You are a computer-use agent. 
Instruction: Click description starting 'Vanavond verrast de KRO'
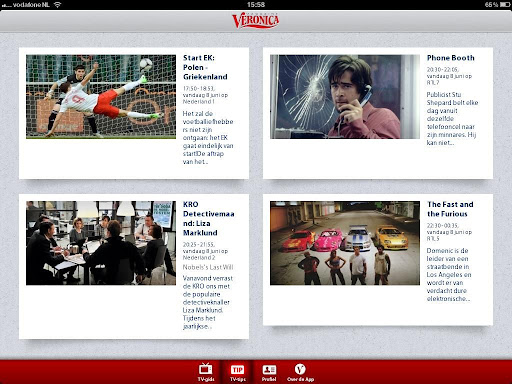(208, 302)
